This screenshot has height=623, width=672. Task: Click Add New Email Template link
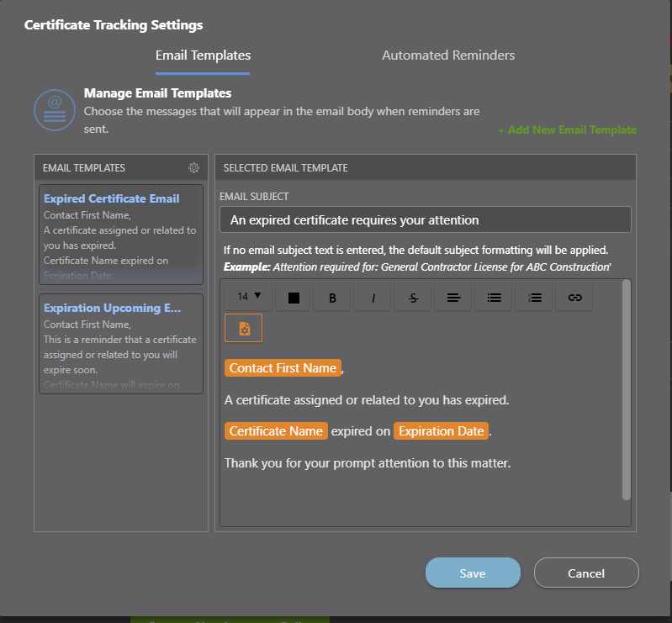568,129
